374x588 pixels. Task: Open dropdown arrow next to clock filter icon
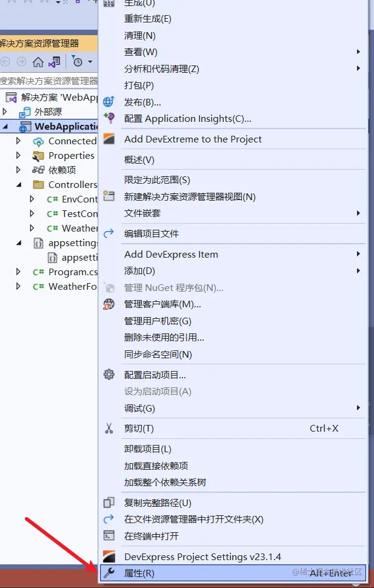point(90,62)
